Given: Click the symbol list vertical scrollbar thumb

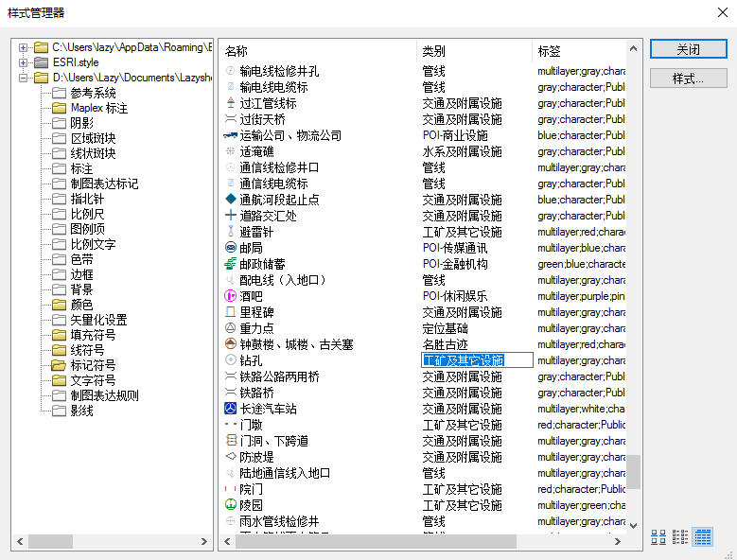Looking at the screenshot, I should coord(634,472).
